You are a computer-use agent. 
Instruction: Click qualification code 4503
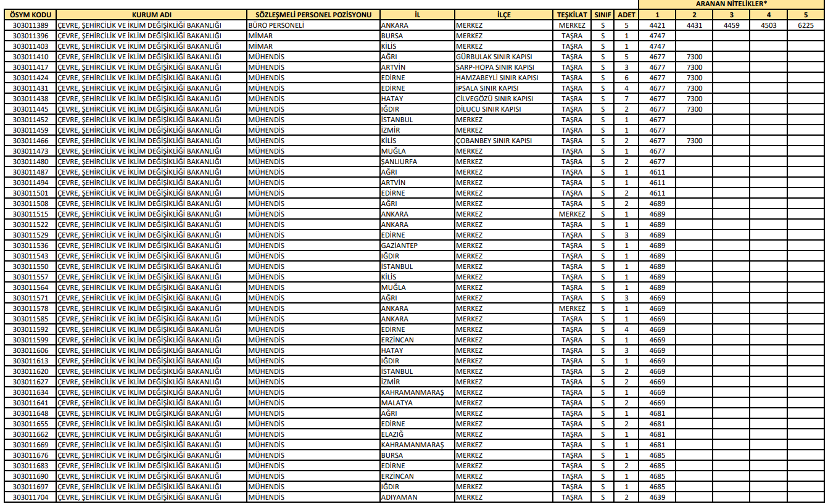(768, 25)
